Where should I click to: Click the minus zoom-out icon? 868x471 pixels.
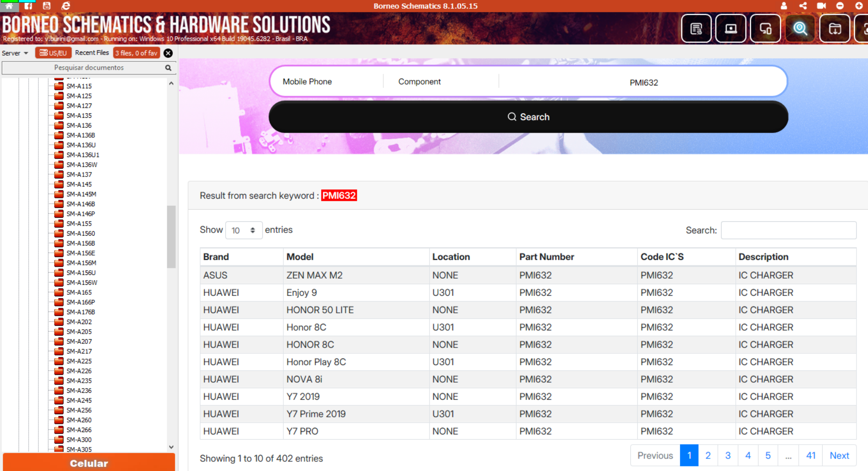tap(840, 6)
